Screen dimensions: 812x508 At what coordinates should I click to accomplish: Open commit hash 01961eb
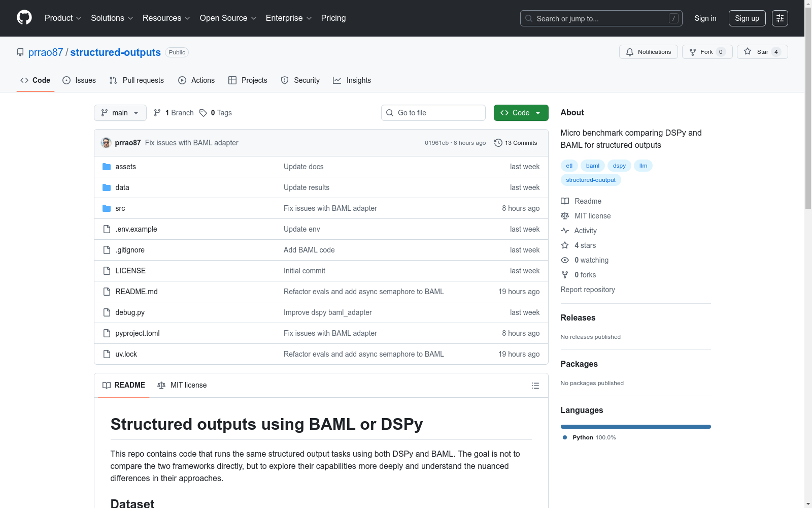[x=436, y=143]
